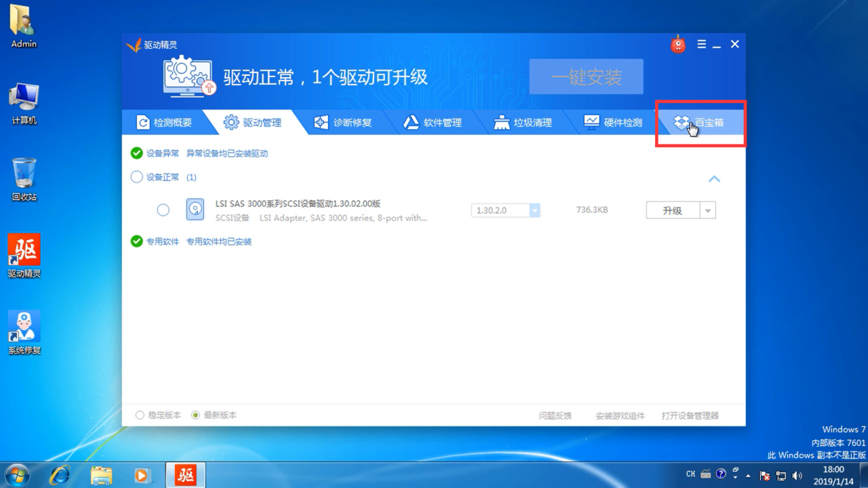This screenshot has height=488, width=868.
Task: Click the computer-gear driver status graphic
Action: pyautogui.click(x=189, y=77)
